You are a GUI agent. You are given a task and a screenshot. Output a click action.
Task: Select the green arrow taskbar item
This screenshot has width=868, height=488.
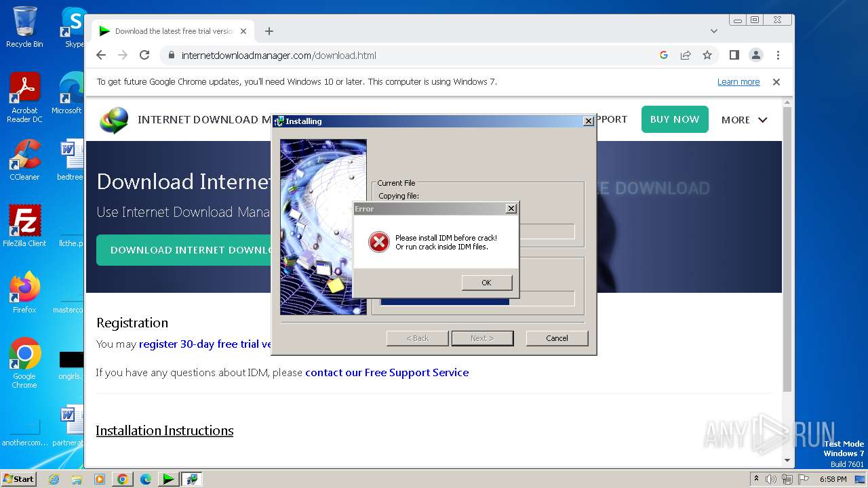167,479
